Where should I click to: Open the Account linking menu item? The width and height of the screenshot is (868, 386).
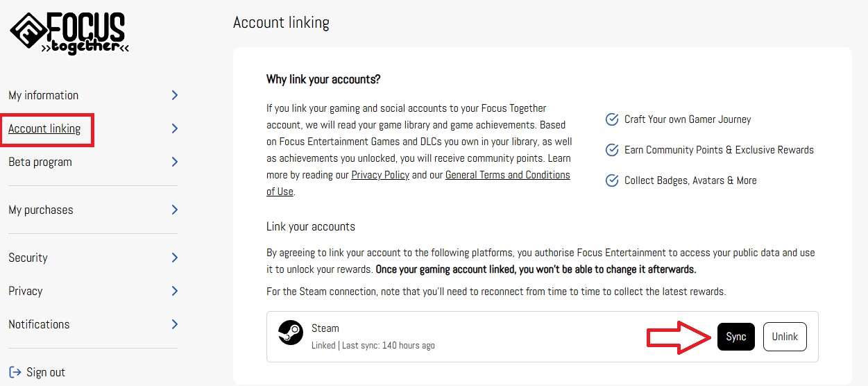pos(44,128)
